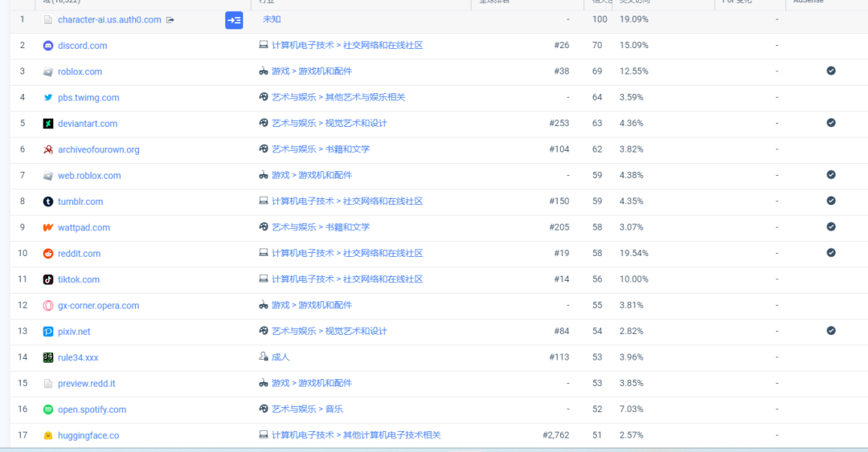The image size is (868, 452).
Task: Open the roblox.com domain link
Action: point(80,72)
